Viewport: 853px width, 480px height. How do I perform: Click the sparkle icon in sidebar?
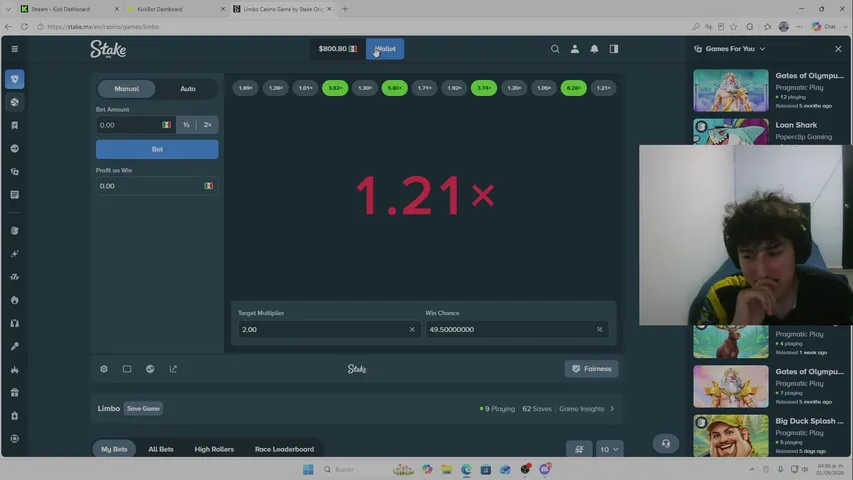[x=15, y=254]
